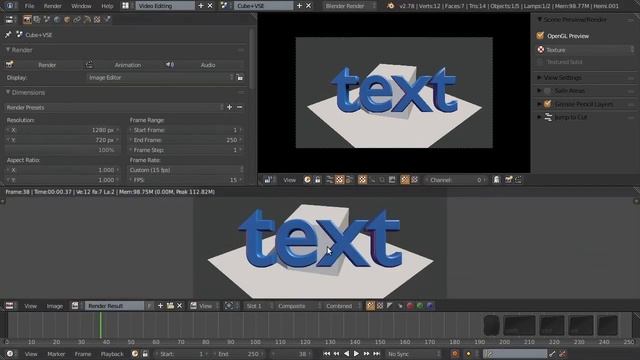Collapse the Render panel
Viewport: 640px width, 360px height.
[x=8, y=50]
